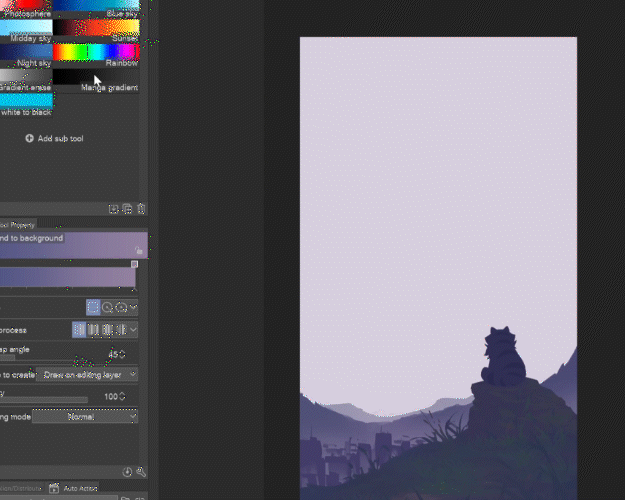Select the circle gradient shape

107,307
